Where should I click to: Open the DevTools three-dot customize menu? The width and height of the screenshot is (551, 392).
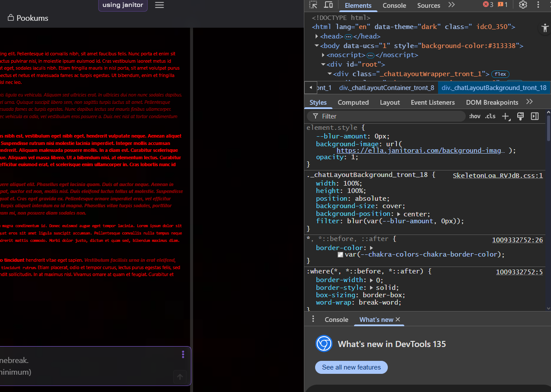(x=538, y=5)
